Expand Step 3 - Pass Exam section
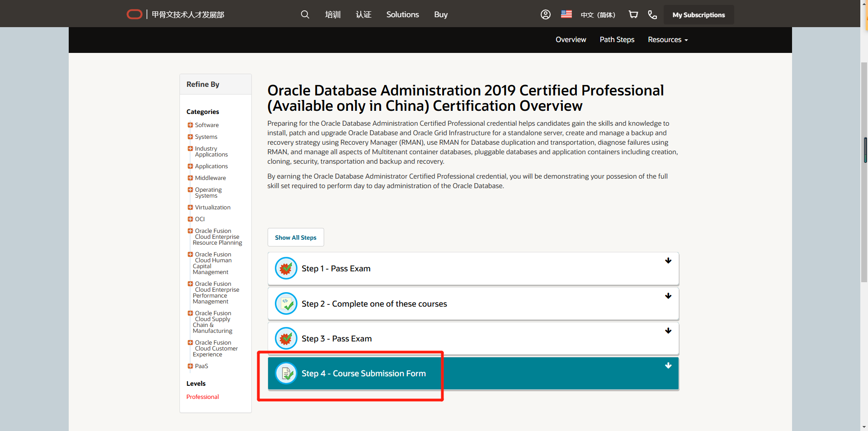Viewport: 868px width, 431px height. (x=668, y=331)
